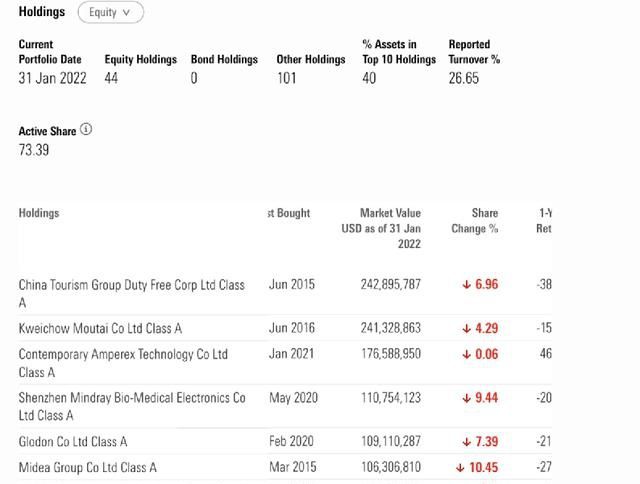Click share change 10.45 for Midea Group
640x484 pixels.
coord(477,467)
